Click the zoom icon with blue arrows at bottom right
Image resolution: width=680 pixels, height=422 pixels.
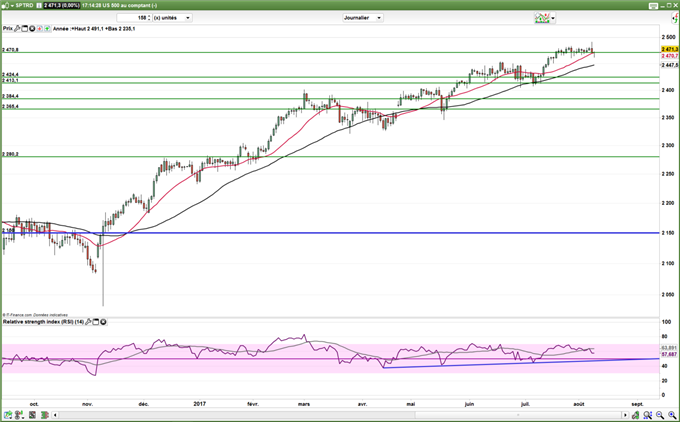click(648, 415)
